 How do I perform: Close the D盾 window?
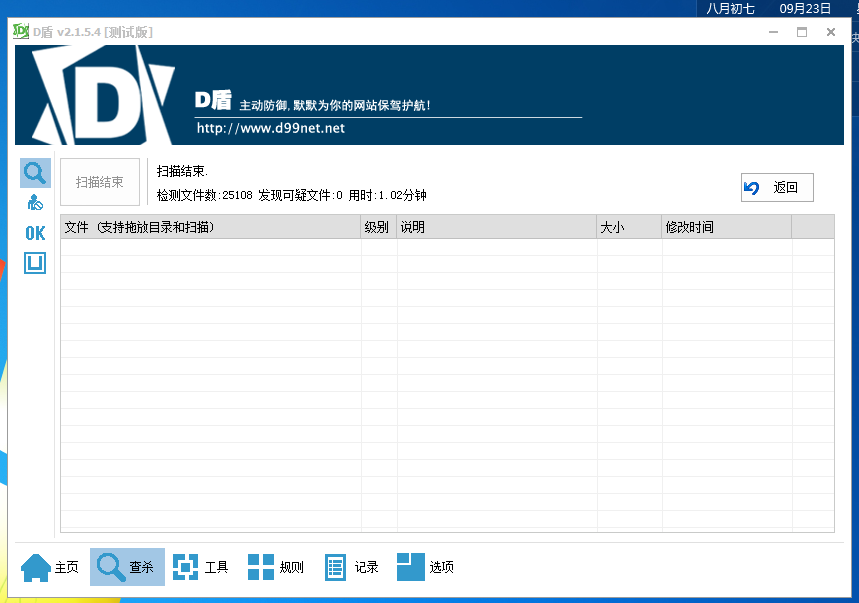831,32
